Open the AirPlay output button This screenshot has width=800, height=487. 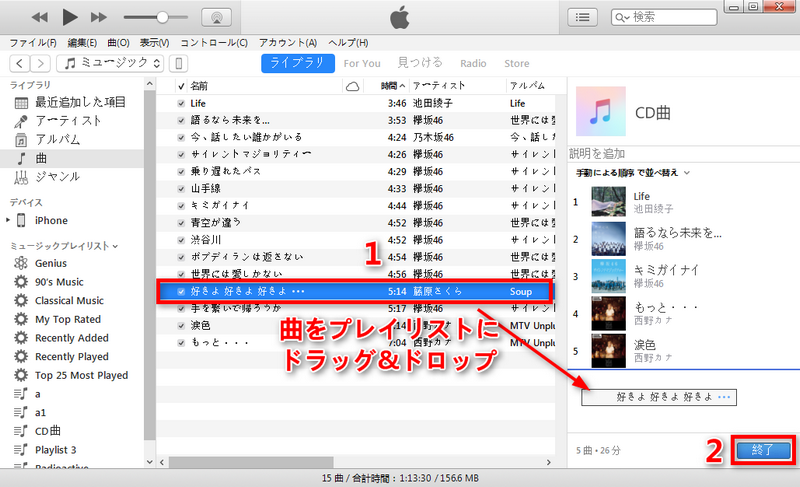217,17
